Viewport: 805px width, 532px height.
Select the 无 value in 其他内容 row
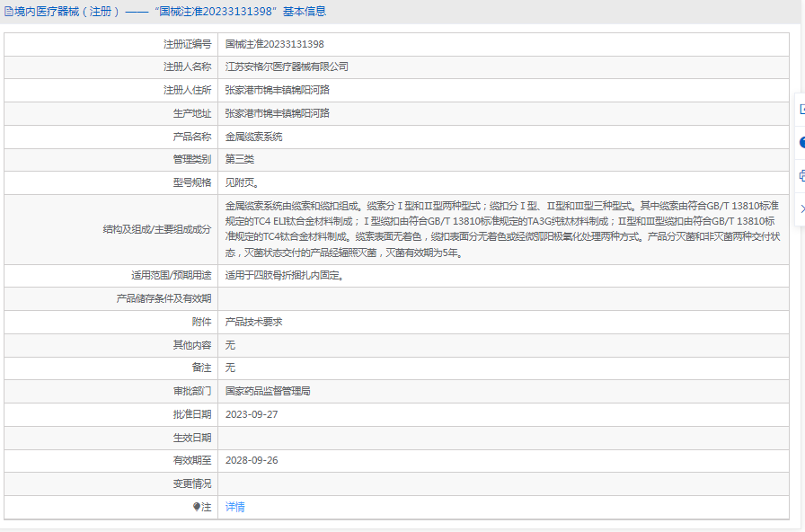pyautogui.click(x=230, y=345)
